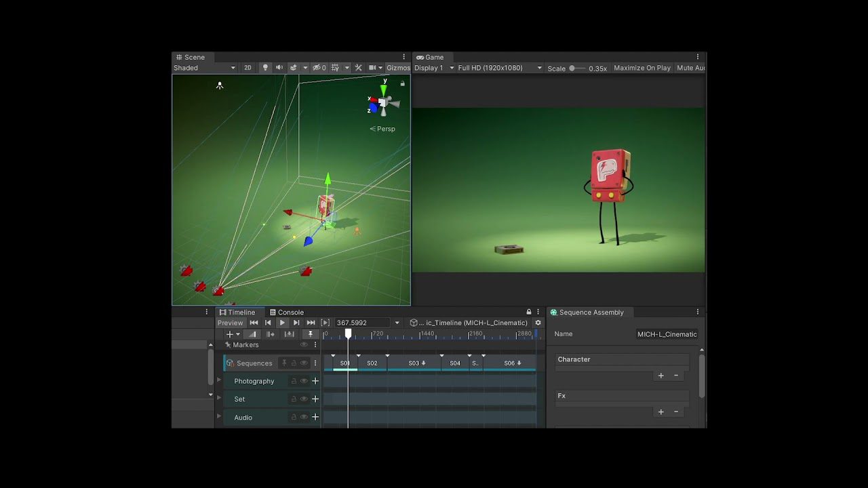Select the ic_Timeline (MICH-L_Cinematic) asset selector
Image resolution: width=868 pixels, height=488 pixels.
click(x=469, y=323)
